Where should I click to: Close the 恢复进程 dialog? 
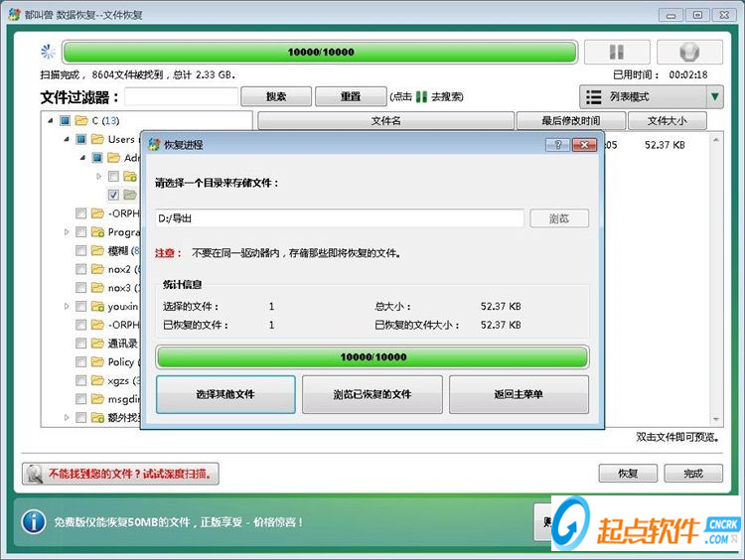click(x=584, y=144)
